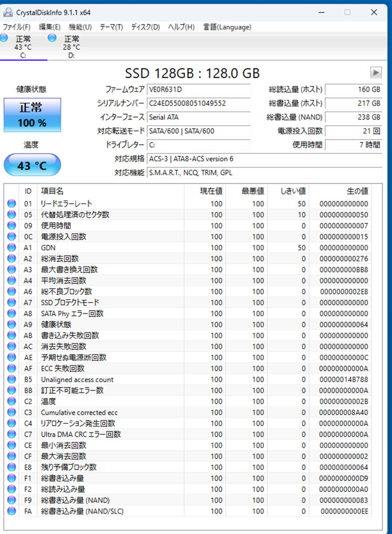Image resolution: width=392 pixels, height=534 pixels.
Task: Click status orb for A2 総消去回数
Action: coord(12,259)
